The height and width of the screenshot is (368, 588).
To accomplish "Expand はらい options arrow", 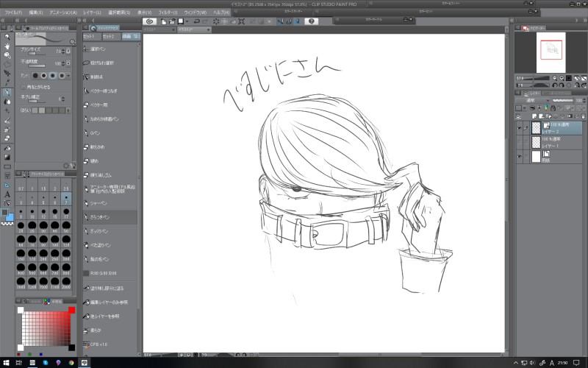I will 68,110.
